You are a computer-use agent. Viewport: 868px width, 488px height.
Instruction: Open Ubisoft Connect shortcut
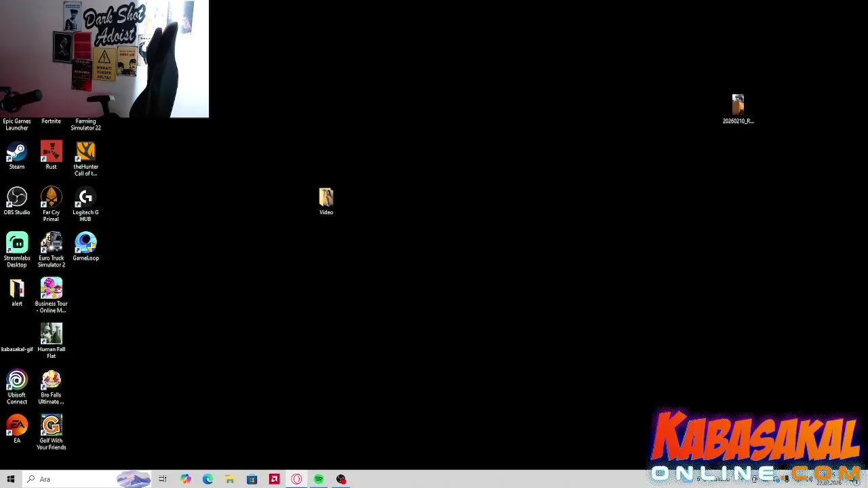coord(17,380)
